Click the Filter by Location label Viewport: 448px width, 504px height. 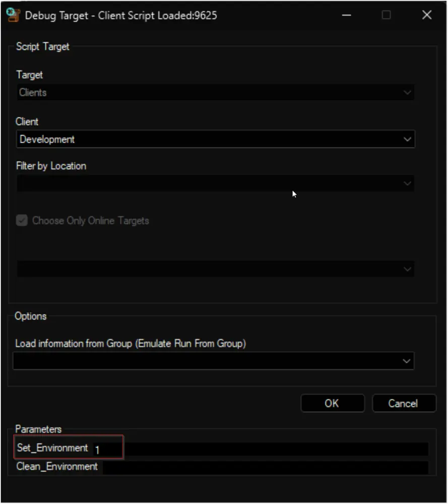51,166
